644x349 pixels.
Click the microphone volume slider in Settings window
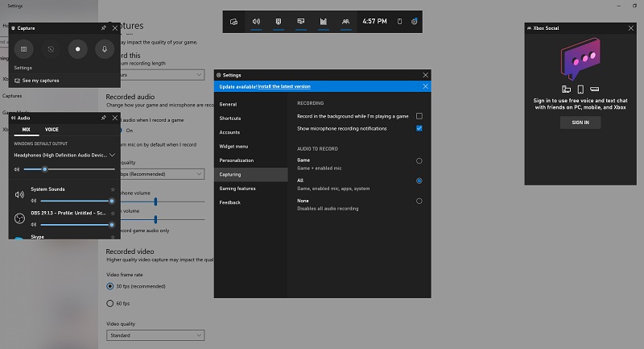tap(162, 202)
